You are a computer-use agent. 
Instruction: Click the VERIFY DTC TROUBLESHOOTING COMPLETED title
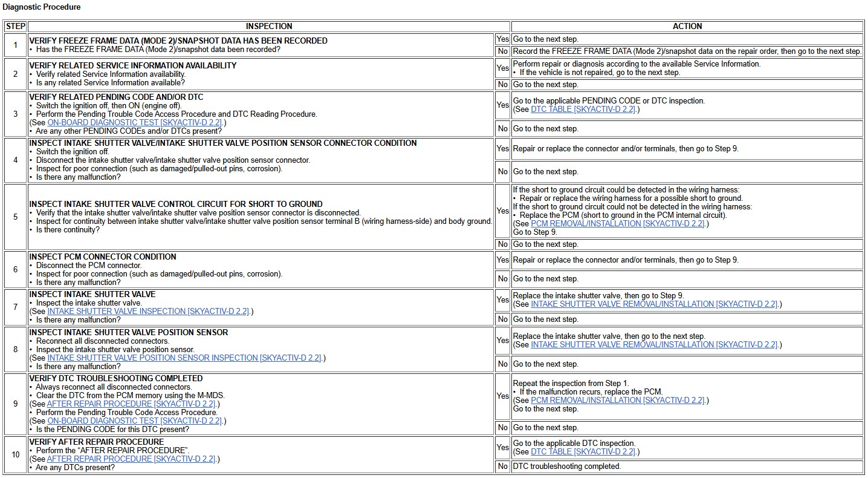pyautogui.click(x=116, y=378)
